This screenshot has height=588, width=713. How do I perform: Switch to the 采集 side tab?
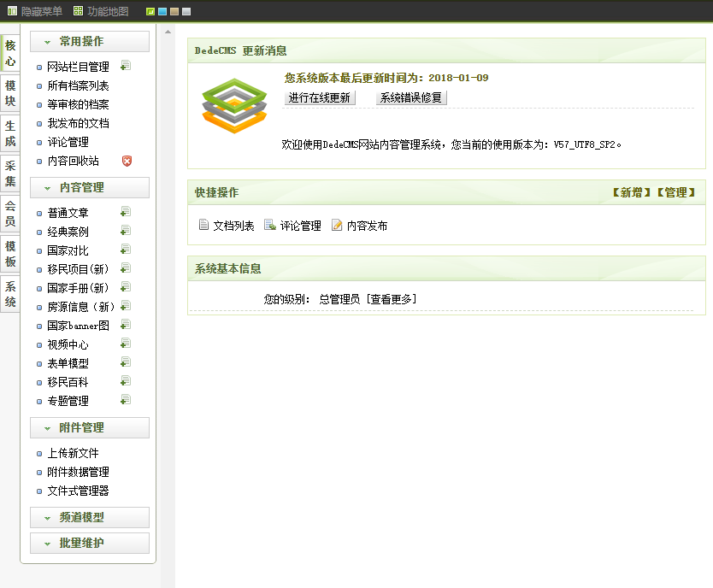10,173
